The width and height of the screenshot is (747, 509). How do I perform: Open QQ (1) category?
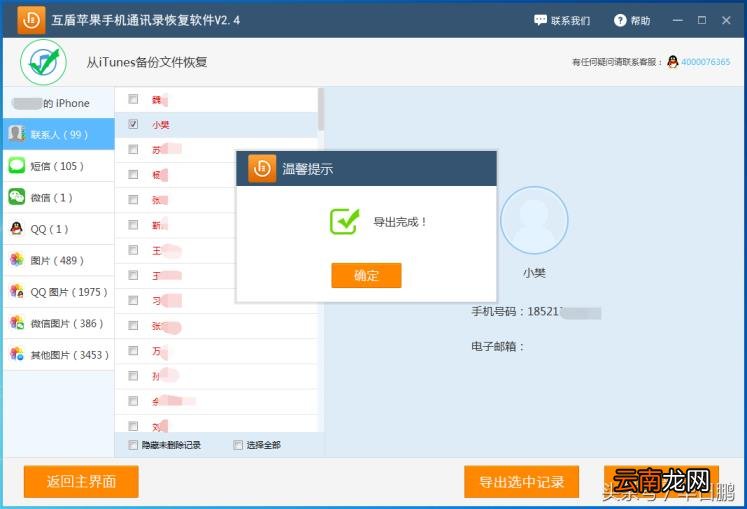(x=59, y=229)
